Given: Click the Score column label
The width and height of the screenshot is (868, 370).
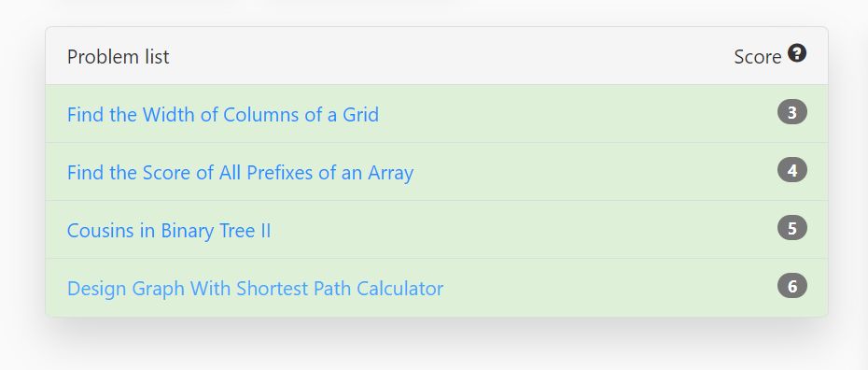Looking at the screenshot, I should click(x=757, y=56).
